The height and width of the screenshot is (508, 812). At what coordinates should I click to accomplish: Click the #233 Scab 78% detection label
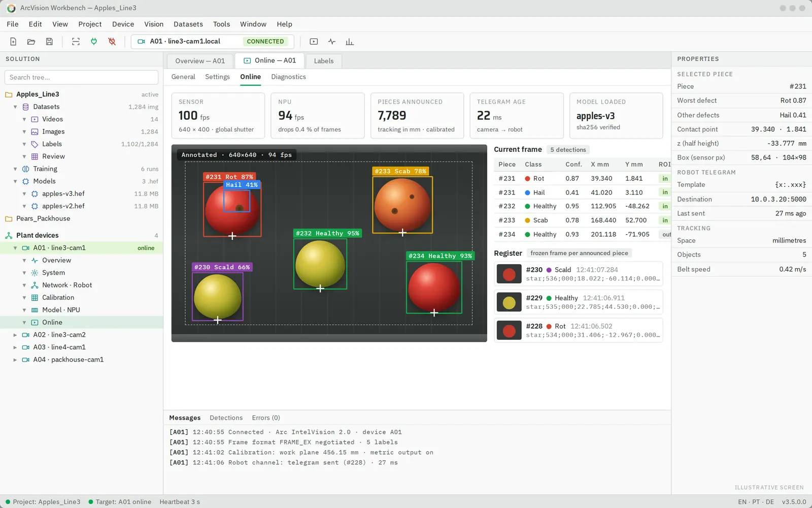tap(400, 171)
